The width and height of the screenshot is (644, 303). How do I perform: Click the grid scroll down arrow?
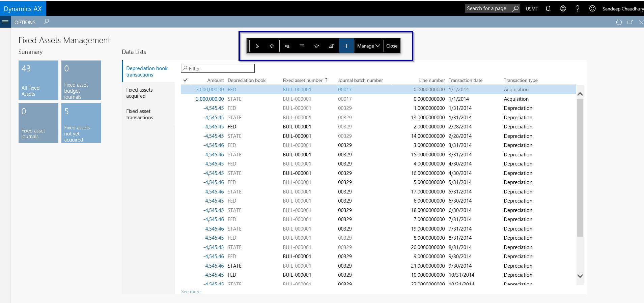[580, 276]
